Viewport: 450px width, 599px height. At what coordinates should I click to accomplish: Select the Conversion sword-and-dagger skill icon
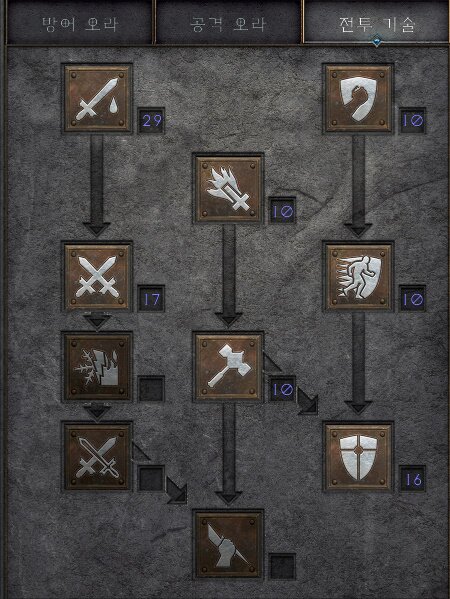click(x=97, y=456)
